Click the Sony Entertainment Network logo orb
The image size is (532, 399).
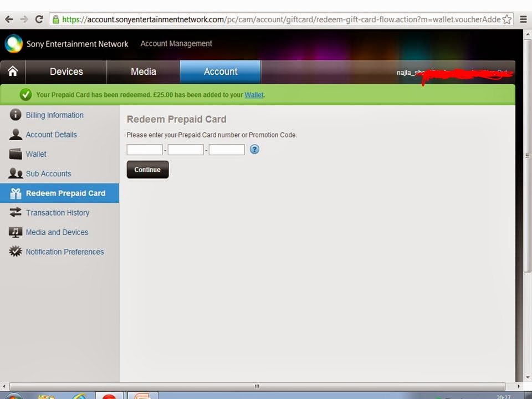click(13, 44)
